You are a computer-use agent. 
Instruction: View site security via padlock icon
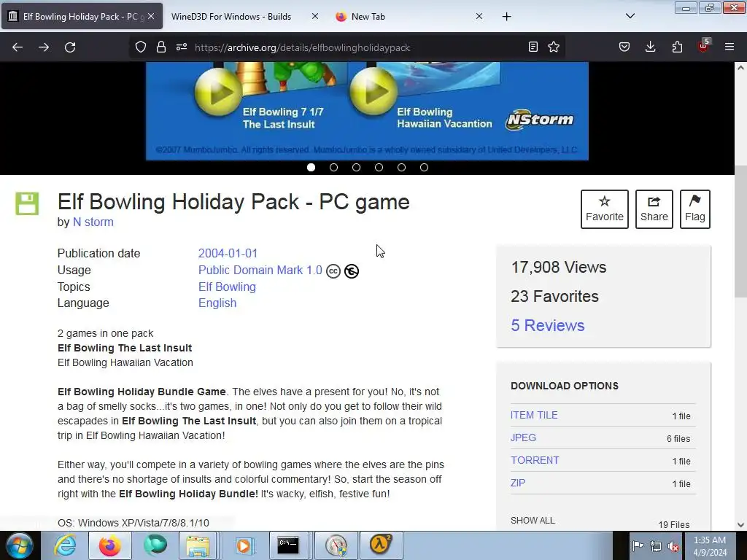(161, 47)
